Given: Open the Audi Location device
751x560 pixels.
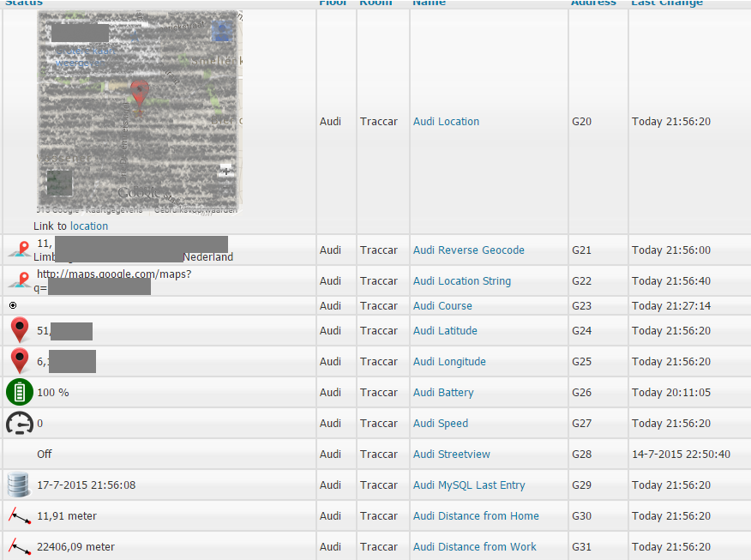Looking at the screenshot, I should pyautogui.click(x=446, y=122).
